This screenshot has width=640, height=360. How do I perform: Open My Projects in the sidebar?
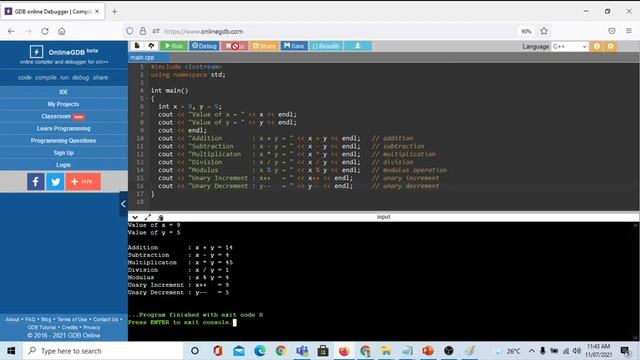pos(63,104)
